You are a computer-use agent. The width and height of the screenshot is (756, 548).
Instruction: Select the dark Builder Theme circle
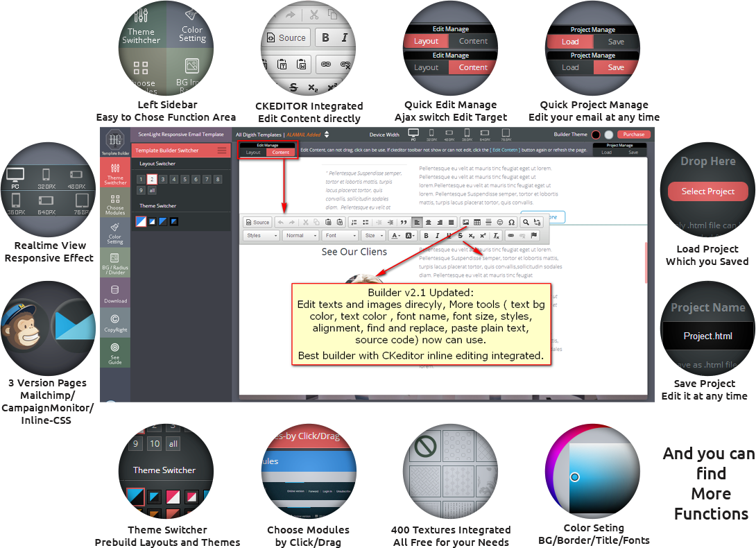tap(595, 135)
